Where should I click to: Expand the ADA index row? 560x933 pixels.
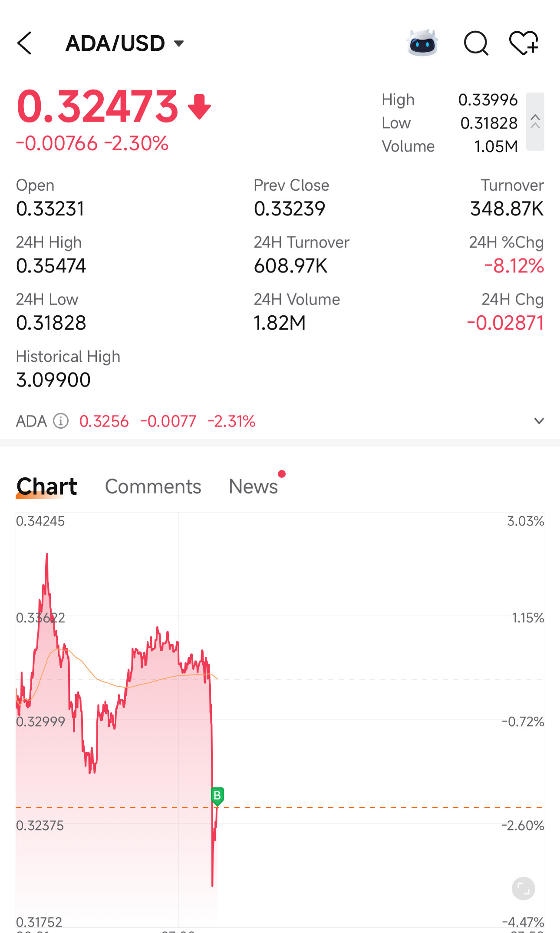tap(539, 421)
